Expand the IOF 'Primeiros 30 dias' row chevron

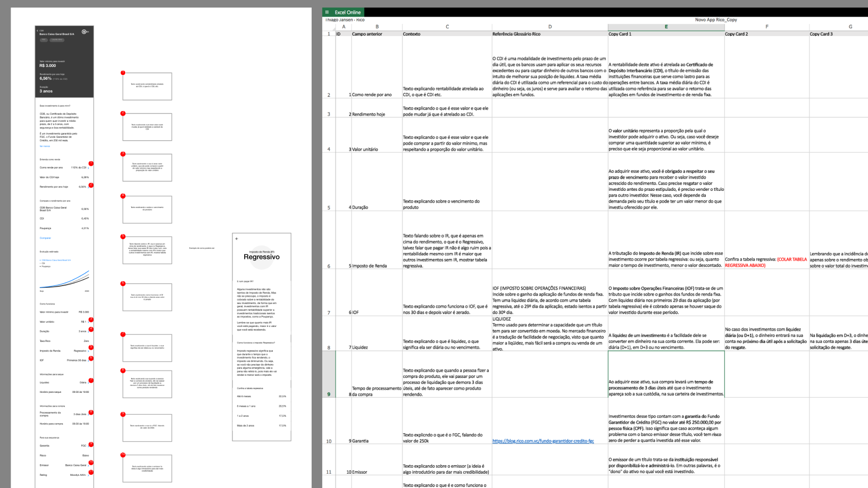point(89,360)
